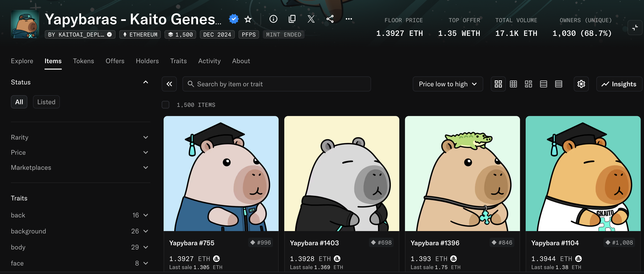Go to the Explore tab
Image resolution: width=644 pixels, height=274 pixels.
click(22, 61)
